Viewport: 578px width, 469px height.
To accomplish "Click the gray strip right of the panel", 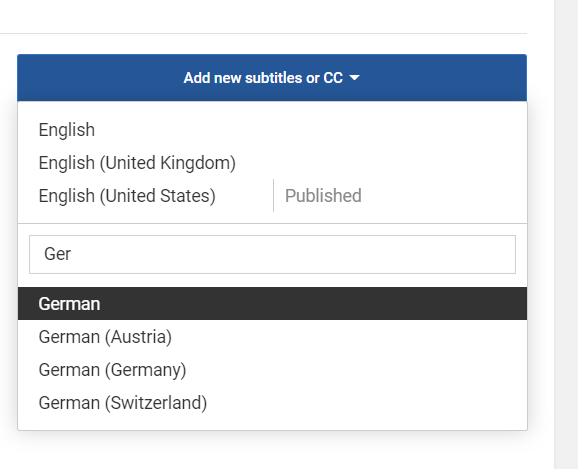I will (566, 234).
